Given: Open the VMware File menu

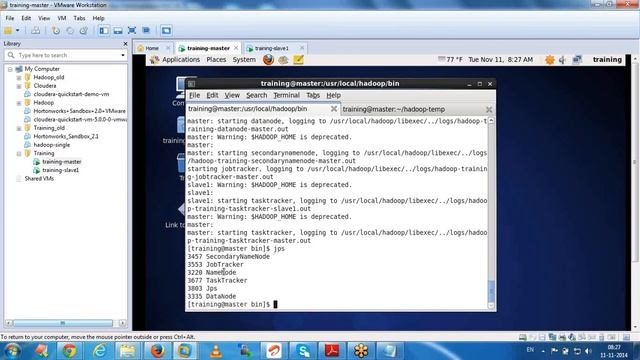Looking at the screenshot, I should point(10,18).
